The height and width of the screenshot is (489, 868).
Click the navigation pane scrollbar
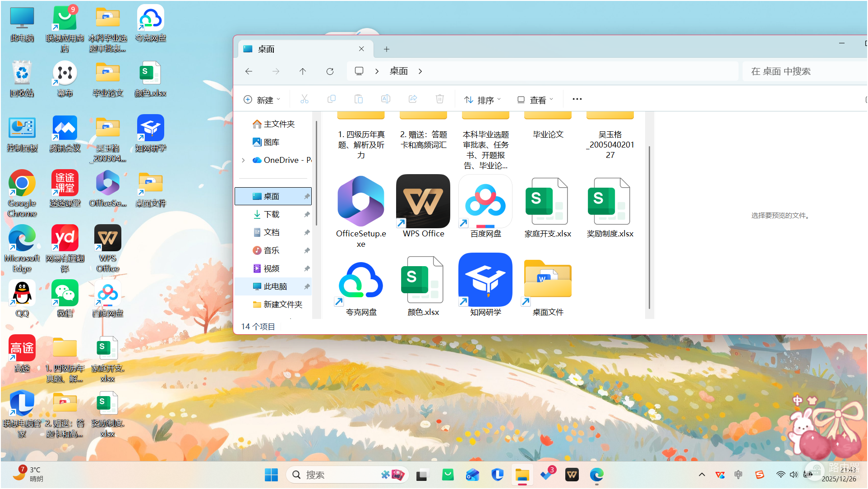[x=317, y=173]
